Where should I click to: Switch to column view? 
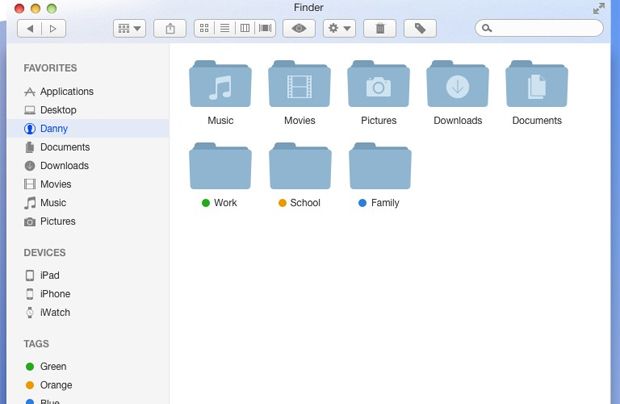click(x=245, y=28)
